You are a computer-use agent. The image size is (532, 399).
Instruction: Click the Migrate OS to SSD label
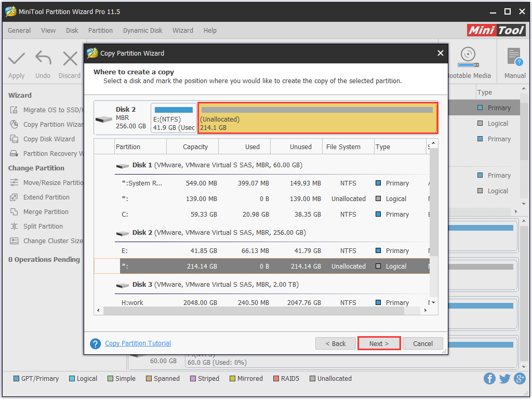[x=53, y=110]
